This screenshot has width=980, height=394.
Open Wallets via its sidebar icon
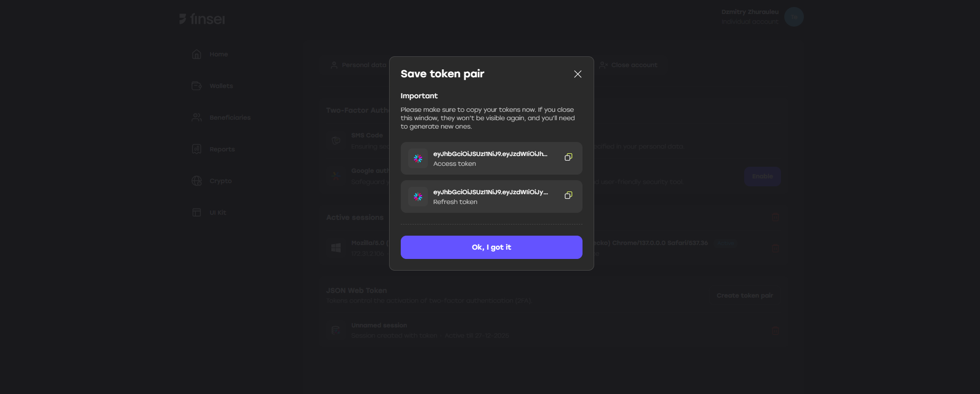tap(196, 86)
